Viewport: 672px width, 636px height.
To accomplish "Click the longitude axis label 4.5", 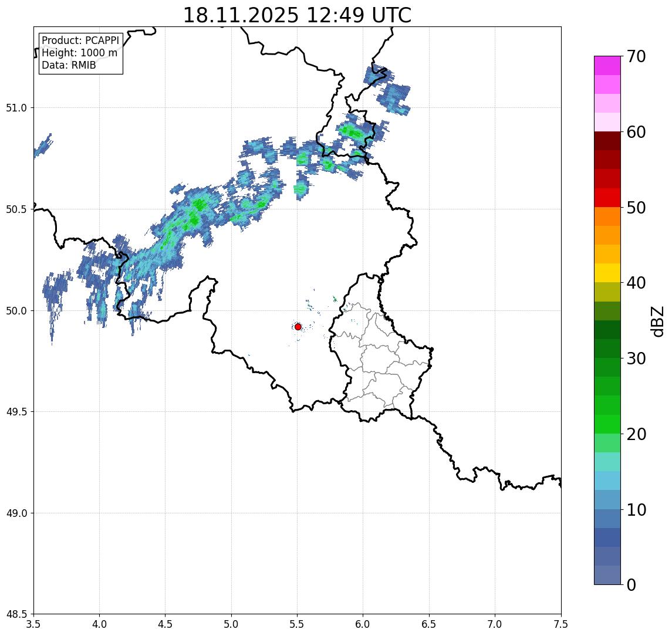I will click(x=166, y=624).
